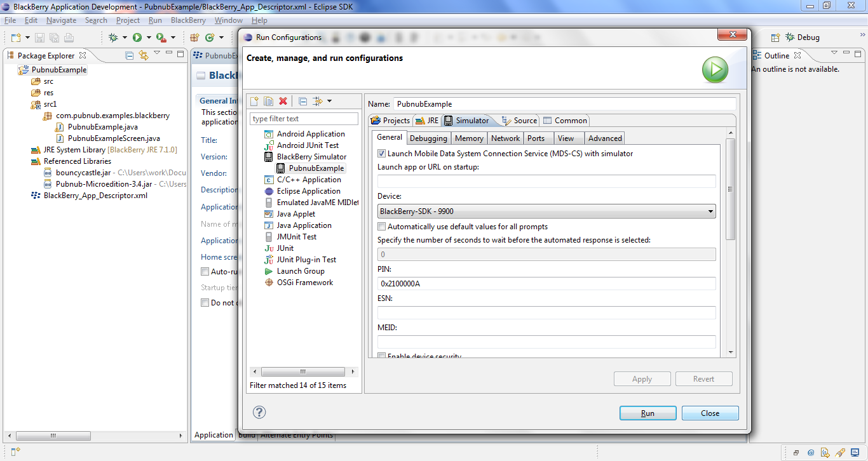Click the Apply button
Screen dimensions: 868x461
click(642, 378)
